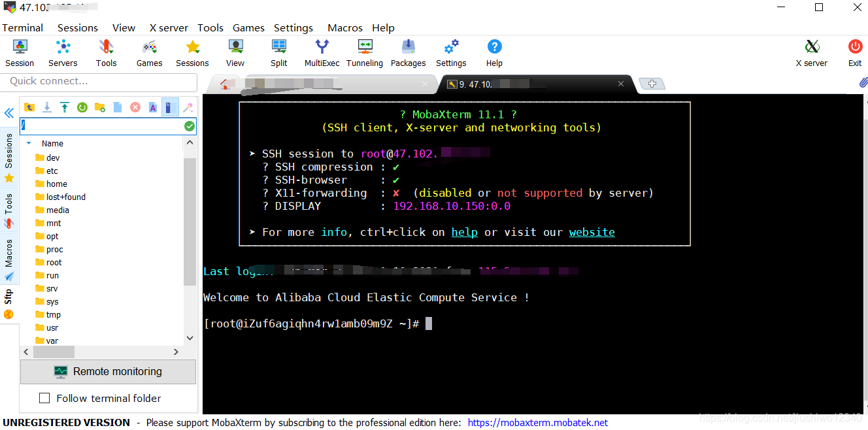
Task: Click the Quick connect input field
Action: [x=99, y=82]
